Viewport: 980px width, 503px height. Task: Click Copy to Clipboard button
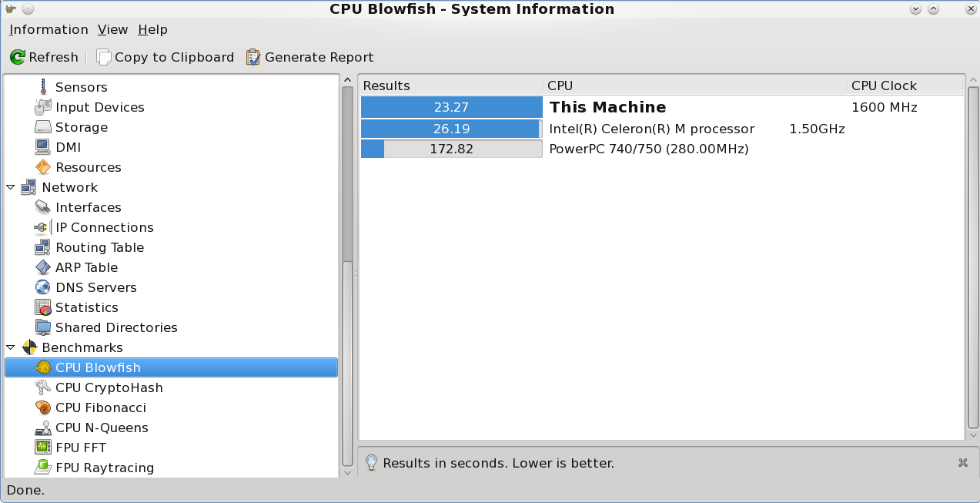click(165, 57)
